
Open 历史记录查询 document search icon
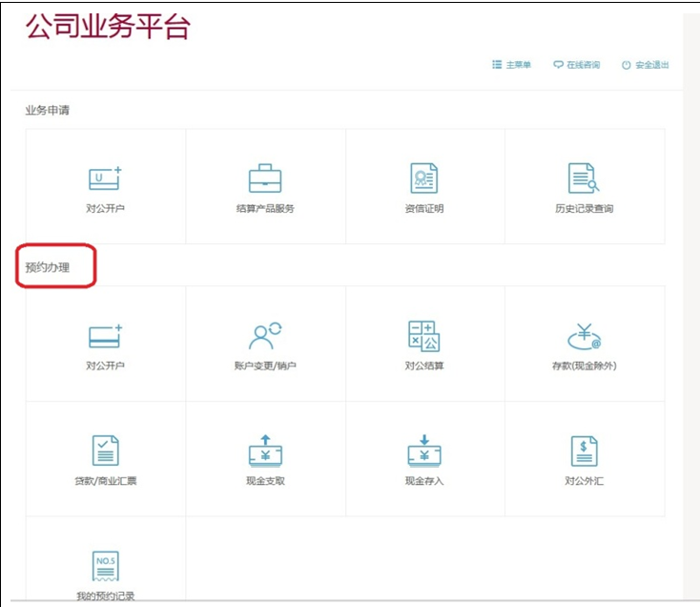click(x=583, y=178)
